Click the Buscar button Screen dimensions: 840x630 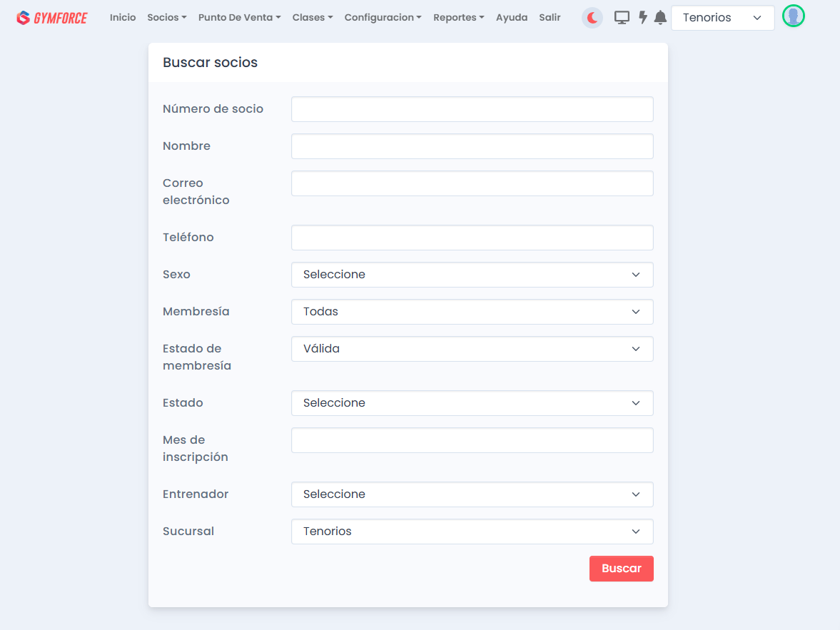click(621, 569)
